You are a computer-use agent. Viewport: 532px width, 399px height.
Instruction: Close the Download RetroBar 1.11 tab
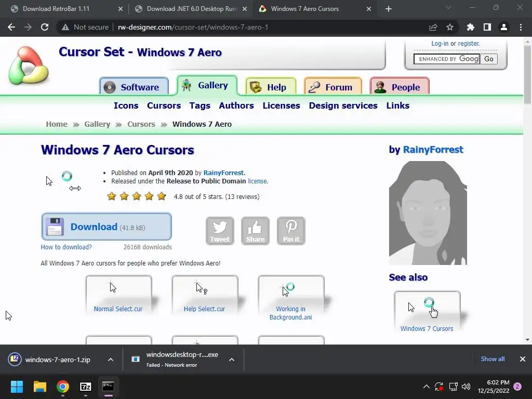[x=121, y=9]
